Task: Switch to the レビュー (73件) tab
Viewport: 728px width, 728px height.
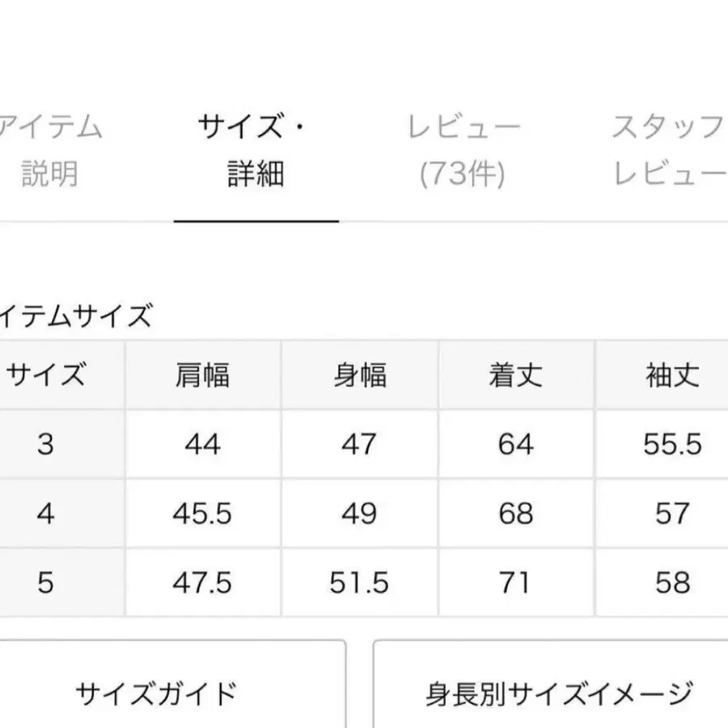Action: [x=463, y=150]
